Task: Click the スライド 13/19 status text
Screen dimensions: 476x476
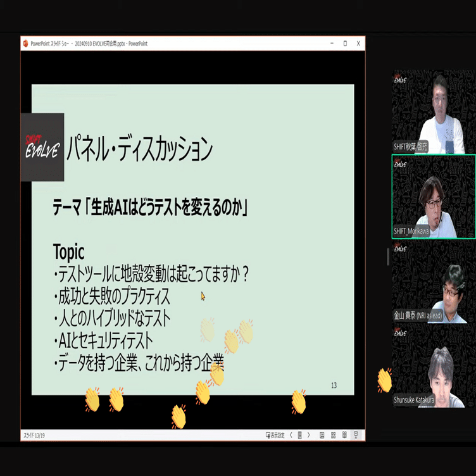Action: point(34,435)
